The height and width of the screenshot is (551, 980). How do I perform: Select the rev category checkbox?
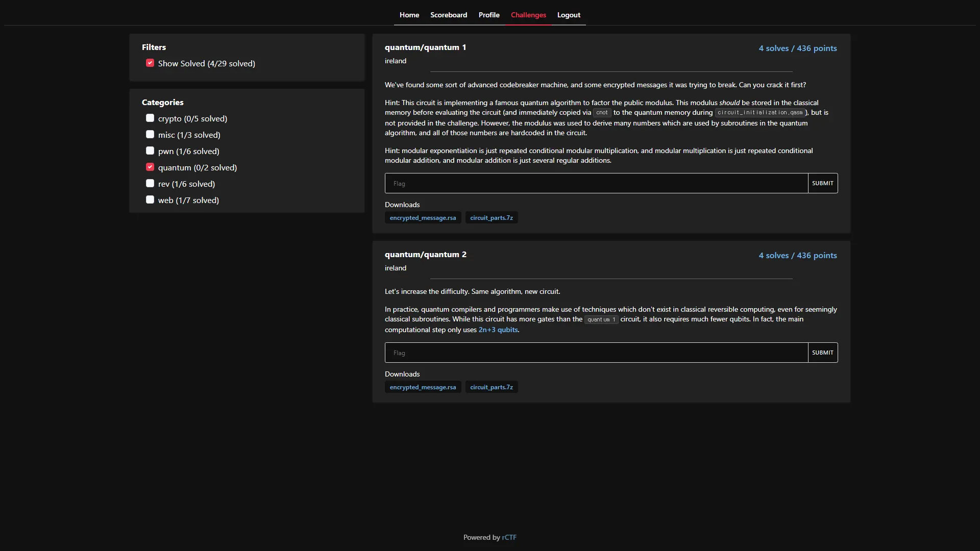[150, 184]
